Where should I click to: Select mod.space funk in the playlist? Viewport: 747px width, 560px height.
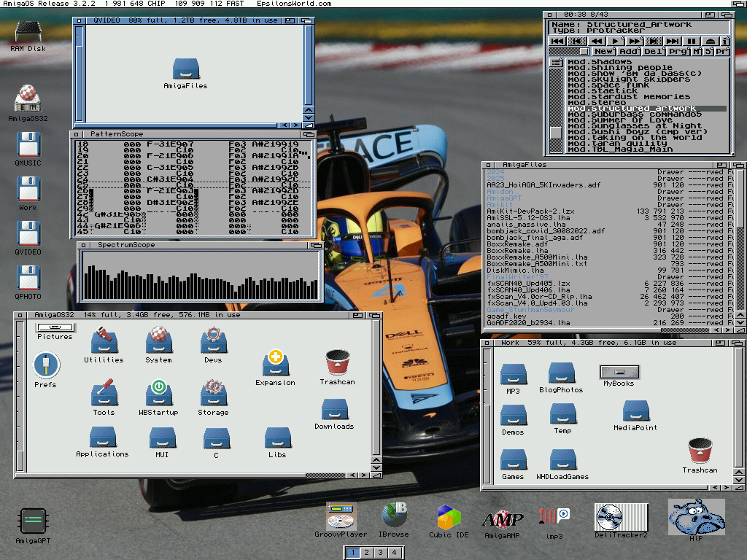coord(608,85)
